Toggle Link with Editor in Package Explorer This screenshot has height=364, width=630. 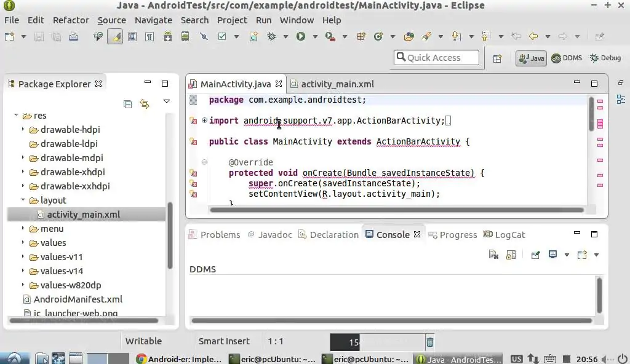pos(145,104)
